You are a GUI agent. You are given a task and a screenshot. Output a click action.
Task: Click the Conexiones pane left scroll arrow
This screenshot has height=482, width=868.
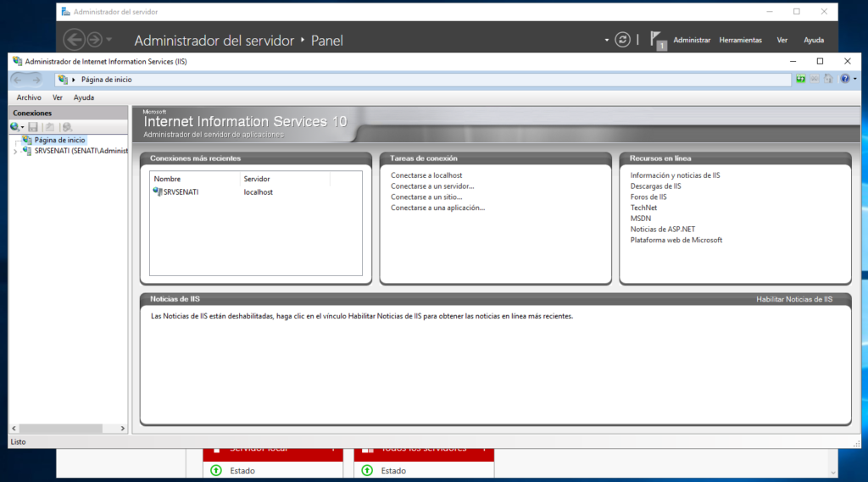click(x=14, y=429)
